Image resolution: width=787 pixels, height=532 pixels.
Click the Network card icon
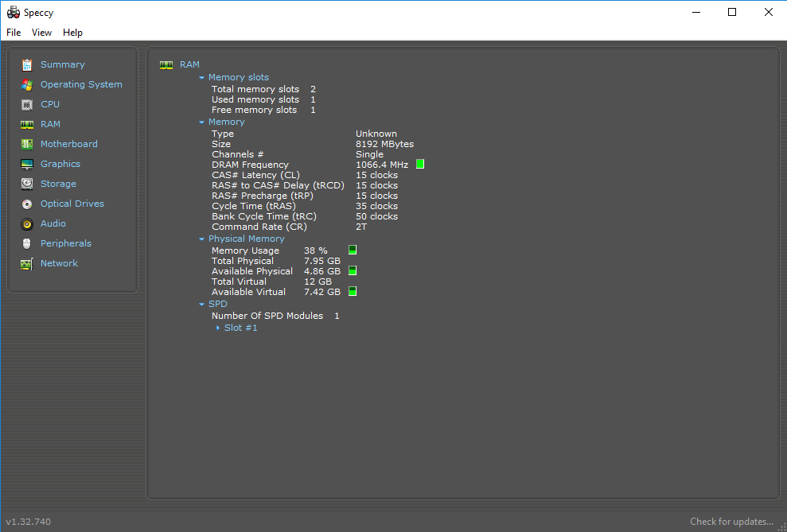[27, 264]
